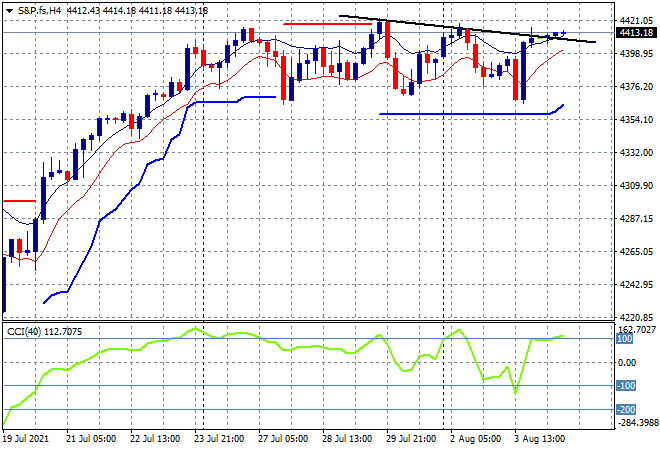
Task: Select the 28 Jul 13:00 time label
Action: 347,439
